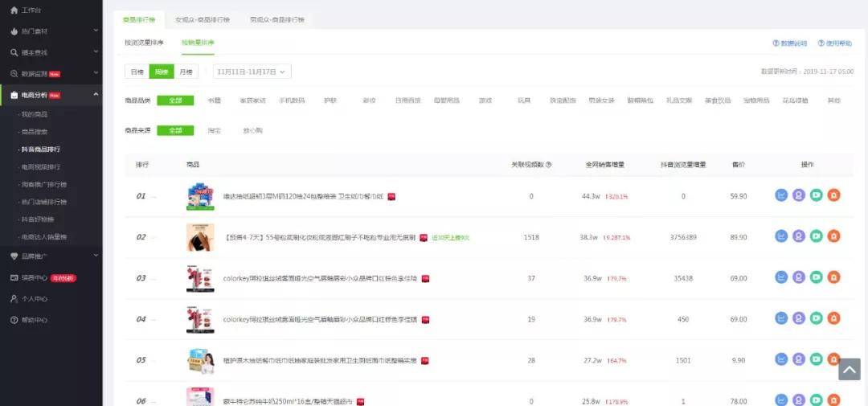The image size is (868, 406).
Task: Click the back-to-top arrow button
Action: [x=850, y=369]
